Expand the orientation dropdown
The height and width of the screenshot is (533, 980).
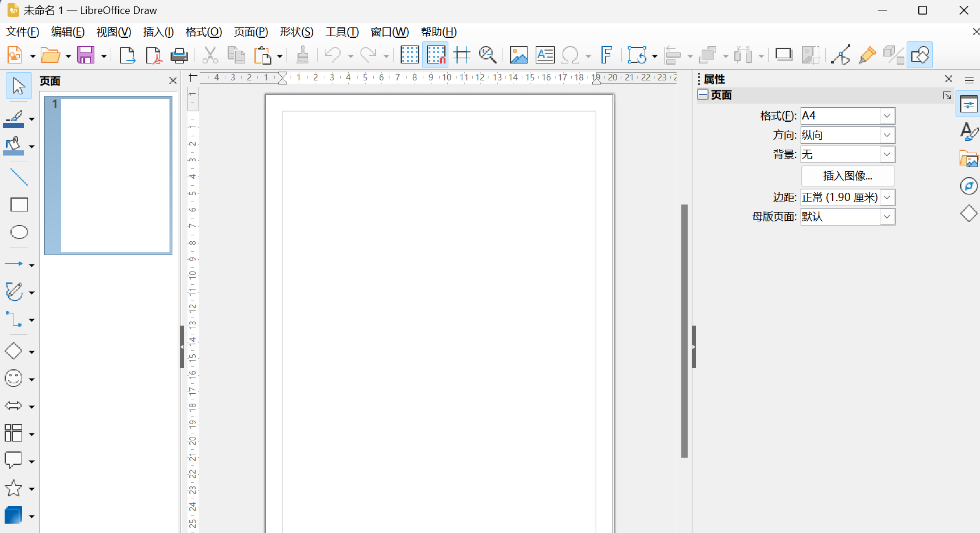pos(887,135)
